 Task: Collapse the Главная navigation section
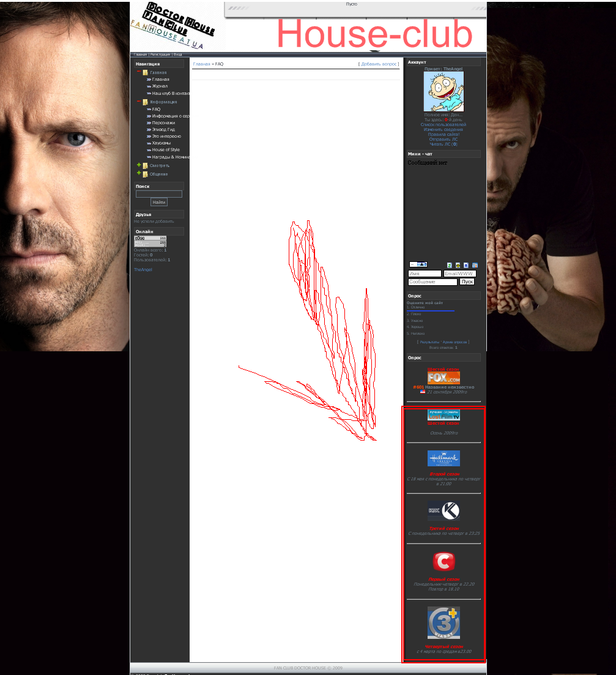138,72
